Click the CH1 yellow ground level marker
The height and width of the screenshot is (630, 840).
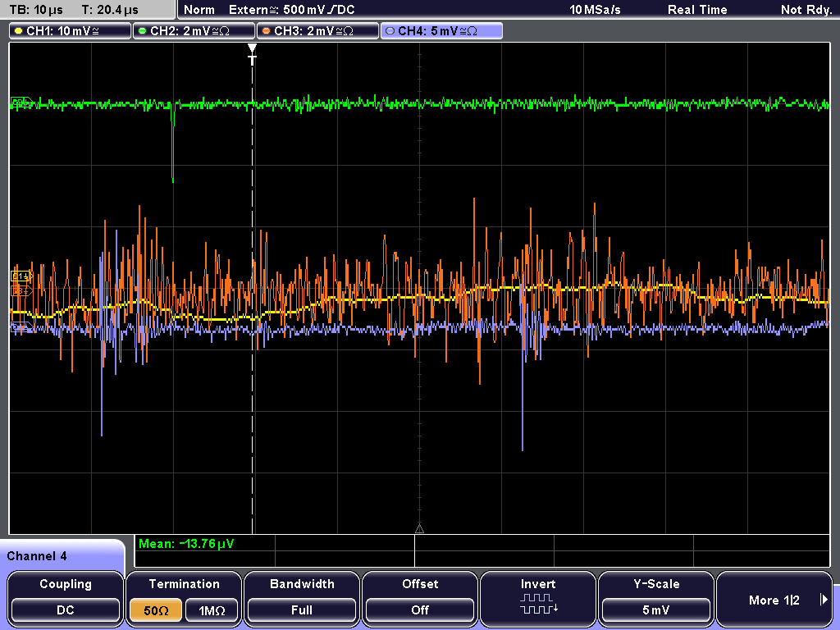coord(21,276)
